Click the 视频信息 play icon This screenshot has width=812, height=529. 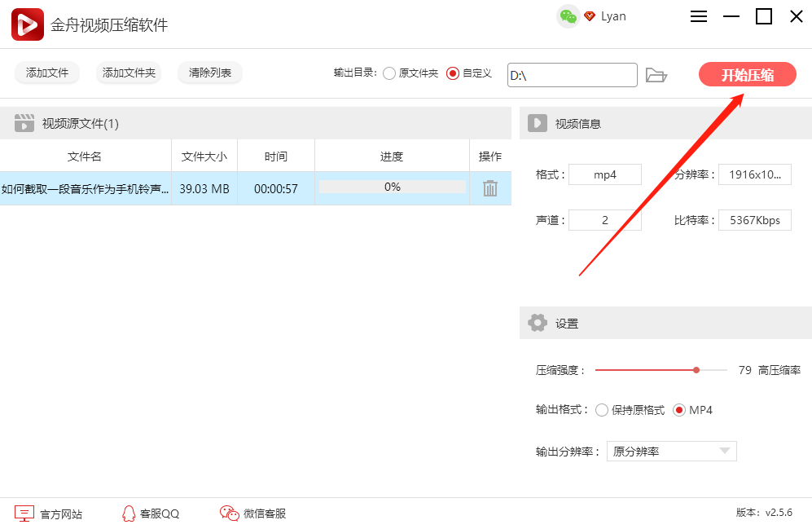coord(537,123)
